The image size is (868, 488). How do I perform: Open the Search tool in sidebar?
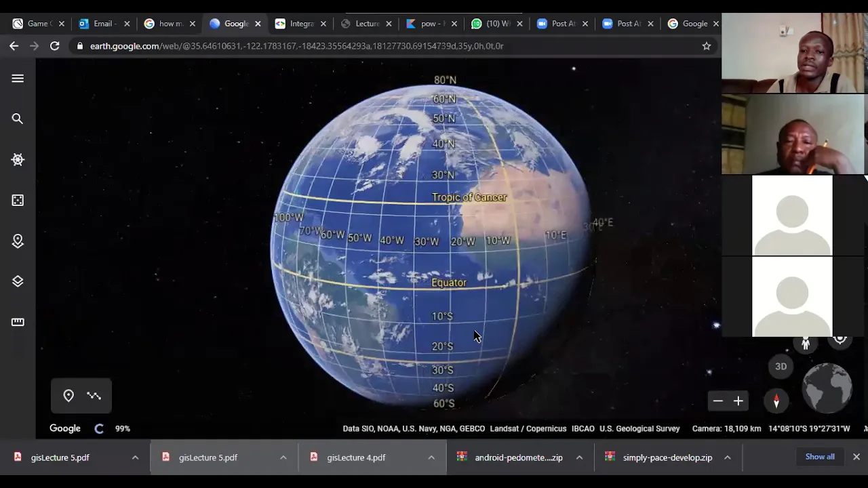pyautogui.click(x=18, y=119)
